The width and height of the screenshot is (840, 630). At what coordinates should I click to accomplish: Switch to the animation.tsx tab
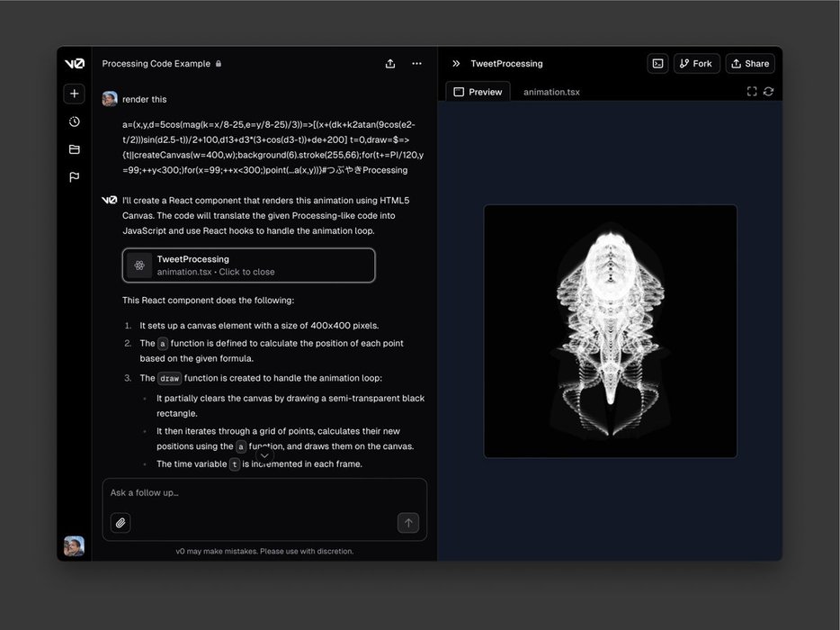coord(551,92)
